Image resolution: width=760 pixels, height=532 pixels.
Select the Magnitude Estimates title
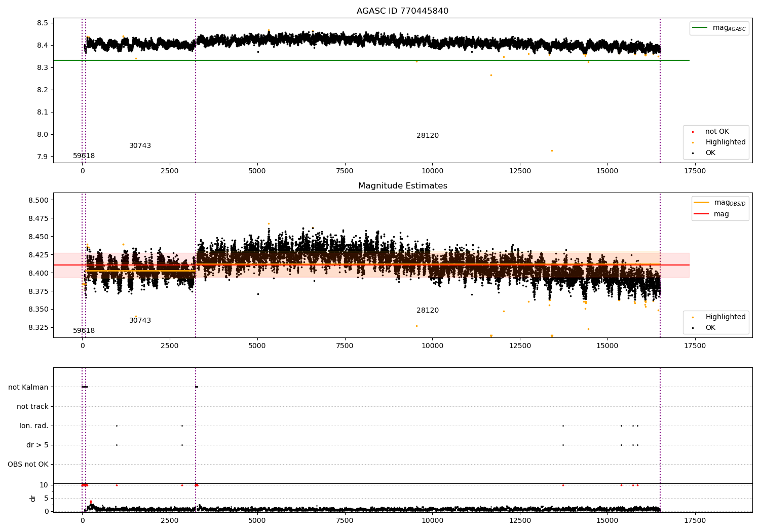point(402,186)
